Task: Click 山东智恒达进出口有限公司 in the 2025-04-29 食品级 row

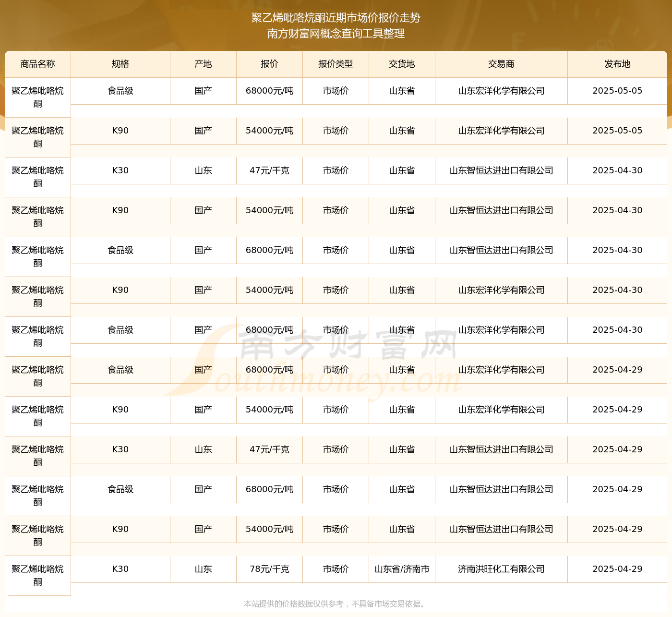Action: click(501, 489)
